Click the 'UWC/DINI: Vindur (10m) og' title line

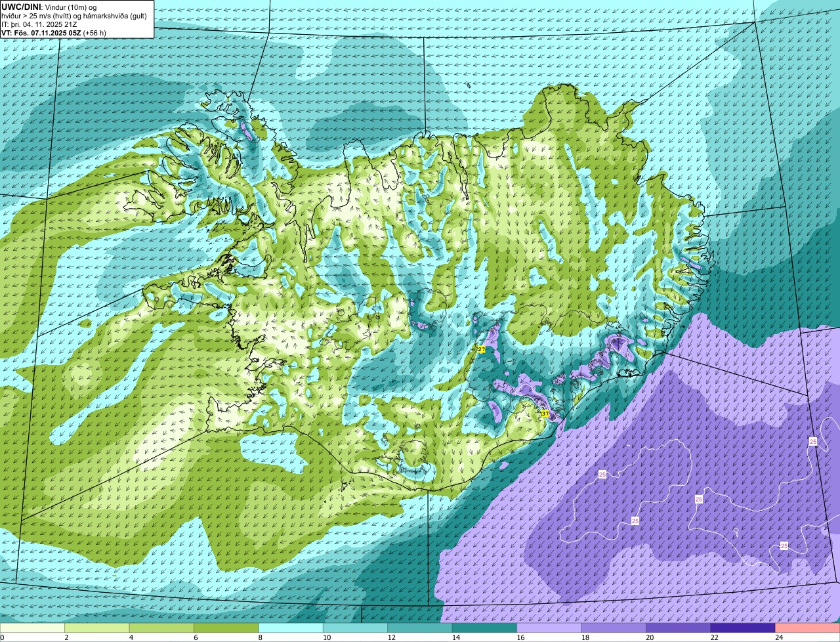point(49,7)
